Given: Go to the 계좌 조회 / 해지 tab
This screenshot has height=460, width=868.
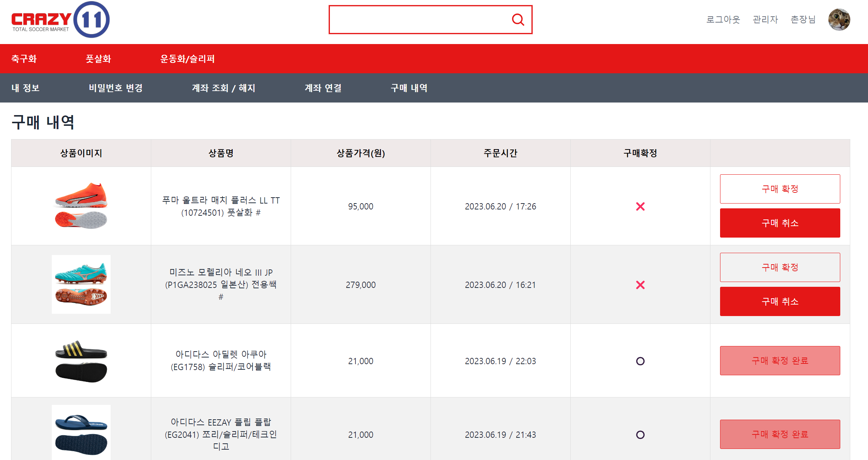Looking at the screenshot, I should (223, 88).
